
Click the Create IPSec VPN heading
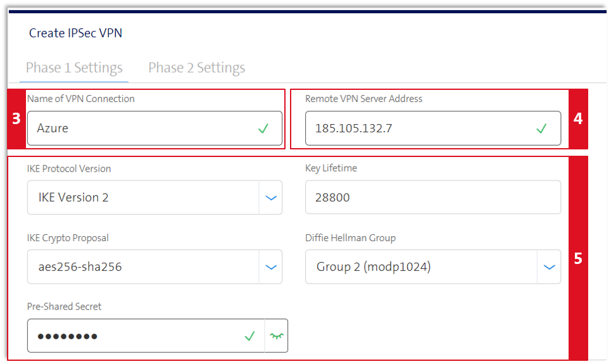[75, 33]
